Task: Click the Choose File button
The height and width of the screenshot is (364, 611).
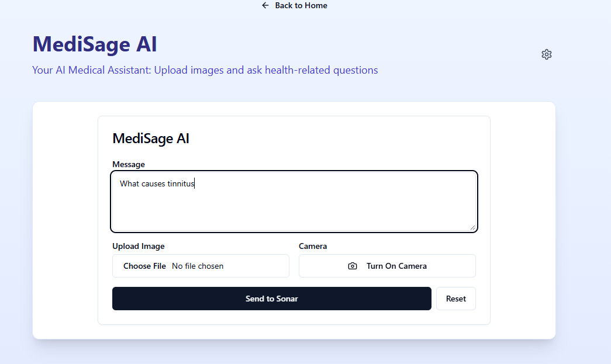Action: pos(144,266)
